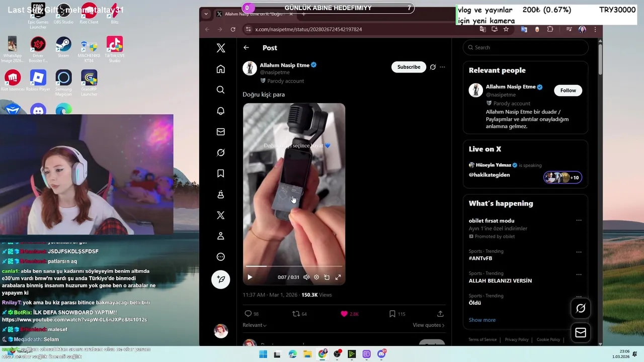Open Windows Start menu on taskbar

263,354
